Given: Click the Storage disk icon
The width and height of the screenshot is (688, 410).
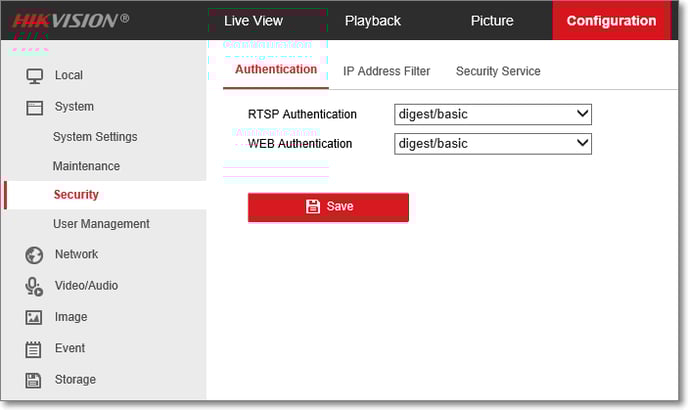Looking at the screenshot, I should tap(34, 380).
